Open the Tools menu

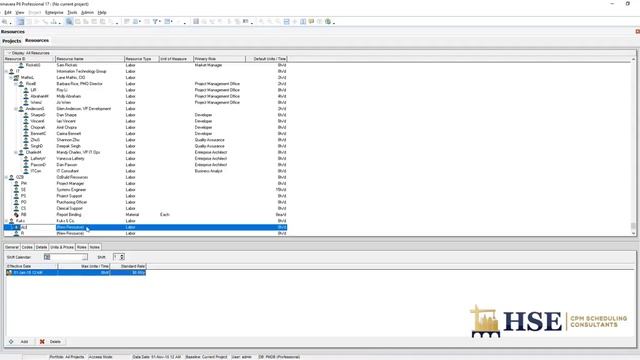click(72, 13)
